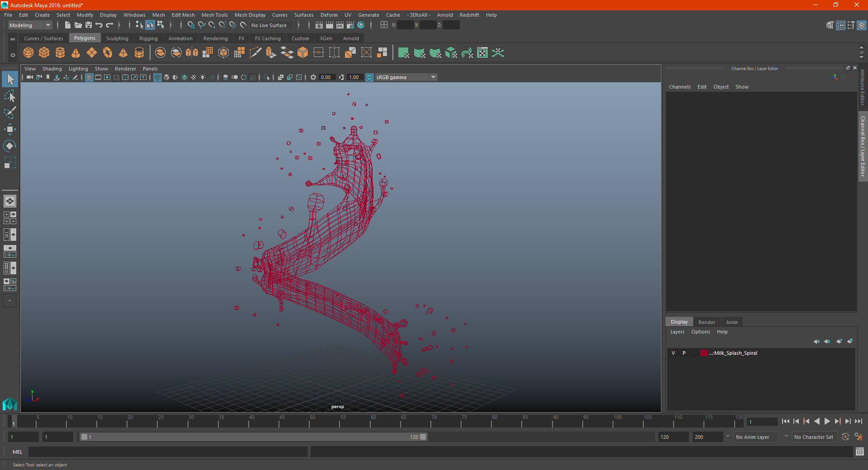Open the viewport Shading menu
Screen dimensions: 868x470
tap(52, 69)
